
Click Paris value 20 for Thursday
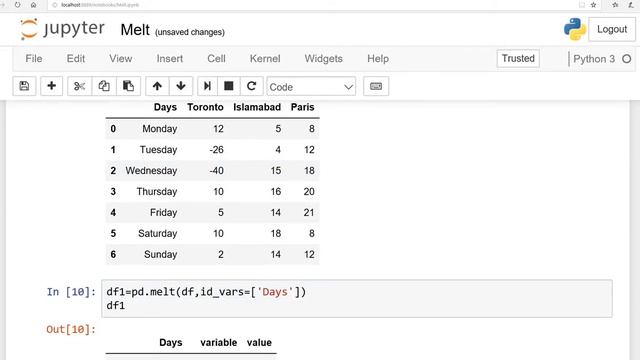[x=309, y=191]
